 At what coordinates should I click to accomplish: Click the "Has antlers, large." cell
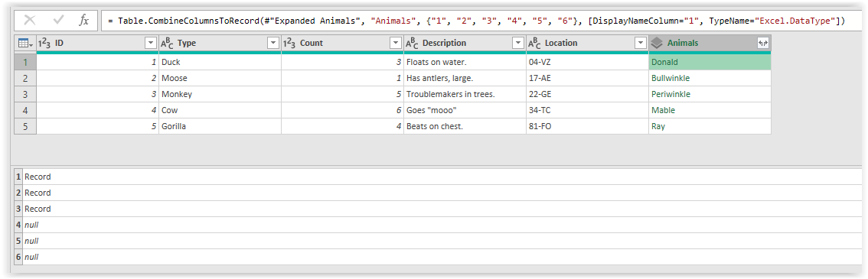465,79
